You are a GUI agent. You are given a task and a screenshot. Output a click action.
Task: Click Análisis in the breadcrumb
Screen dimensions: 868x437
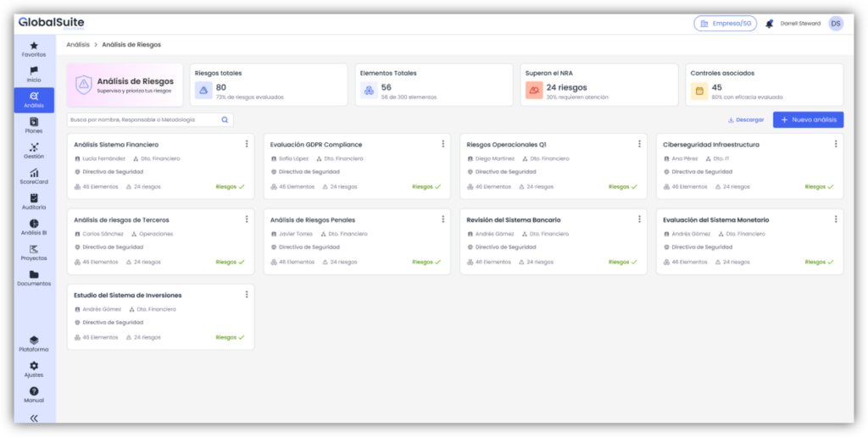(x=78, y=44)
